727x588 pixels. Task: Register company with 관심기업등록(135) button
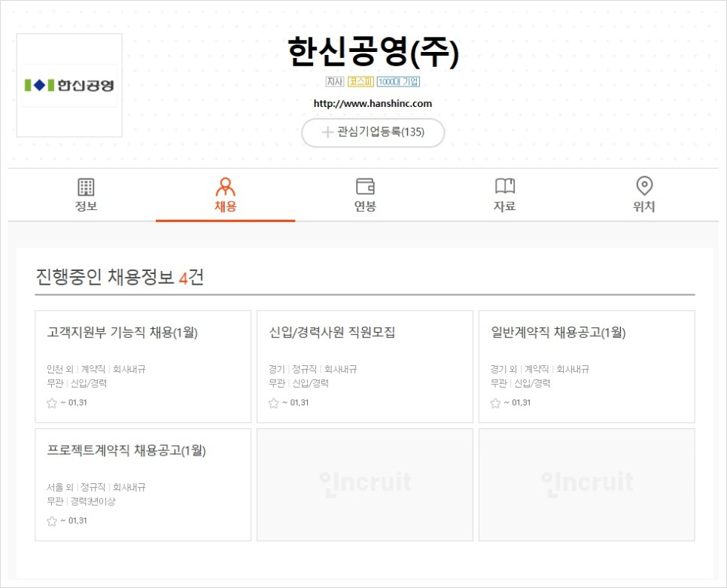tap(373, 133)
